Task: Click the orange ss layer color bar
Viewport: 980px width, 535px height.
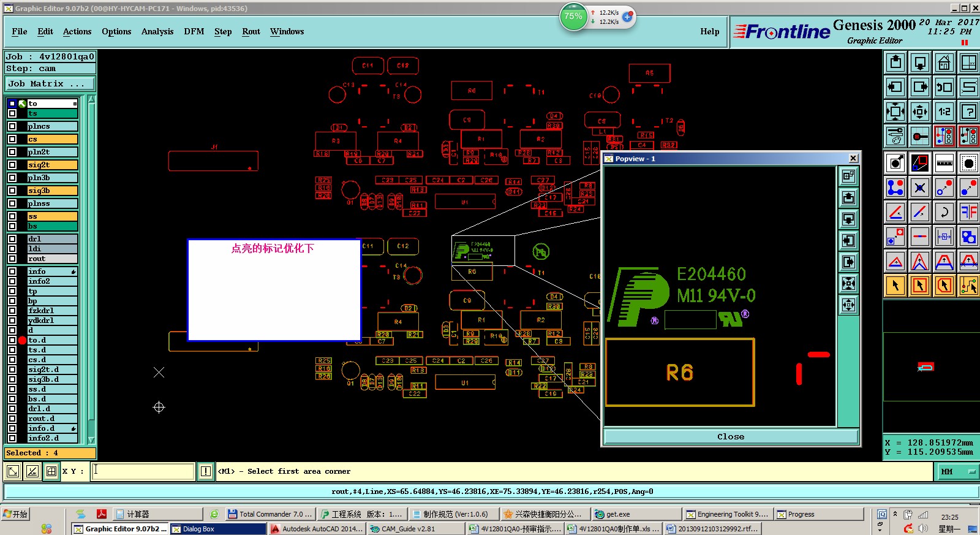Action: coord(53,216)
